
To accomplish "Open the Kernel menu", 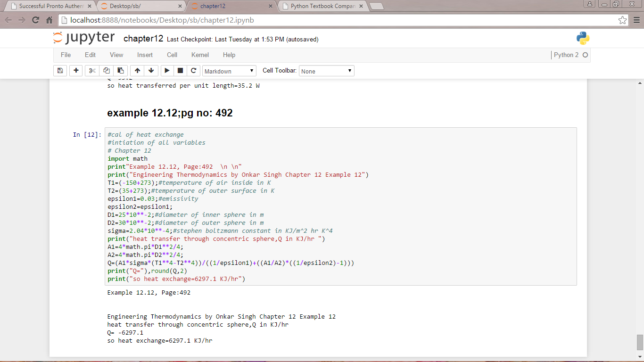I will [x=200, y=55].
